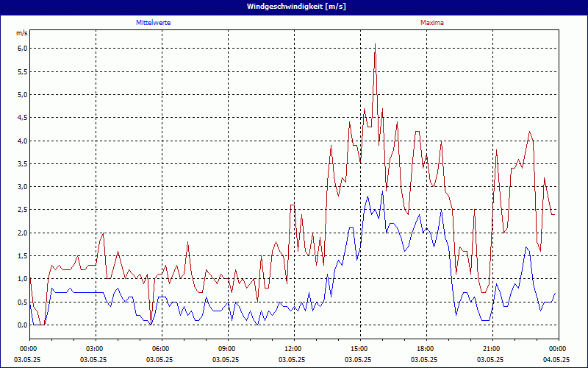The height and width of the screenshot is (368, 588).
Task: Click the "m/s" unit label on y-axis
Action: click(x=21, y=33)
